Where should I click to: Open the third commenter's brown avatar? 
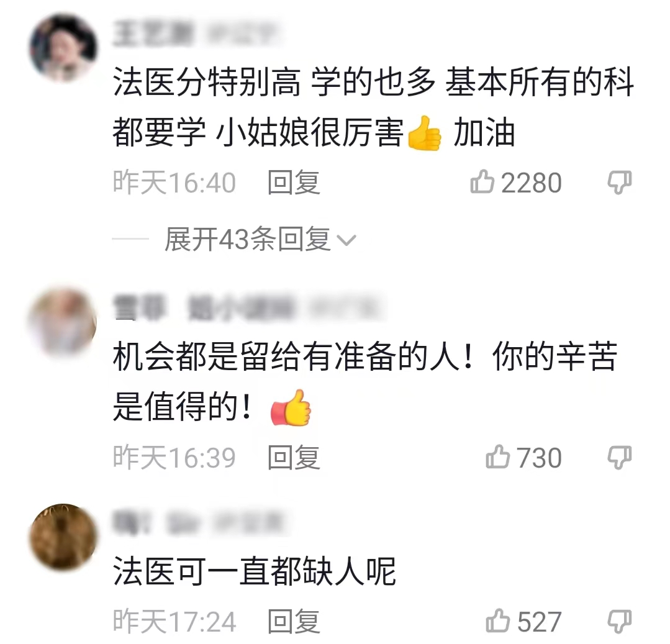coord(63,538)
